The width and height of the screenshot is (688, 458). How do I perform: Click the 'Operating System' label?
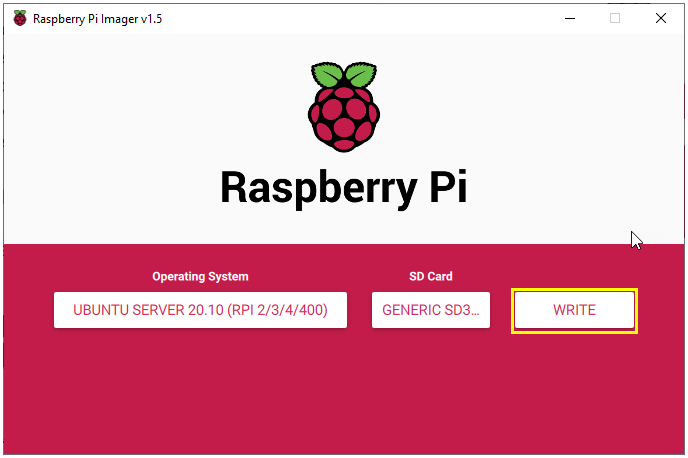pos(201,276)
